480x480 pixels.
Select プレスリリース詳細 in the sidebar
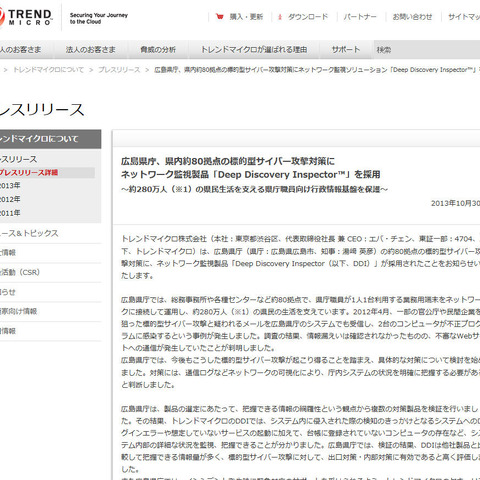click(x=47, y=172)
